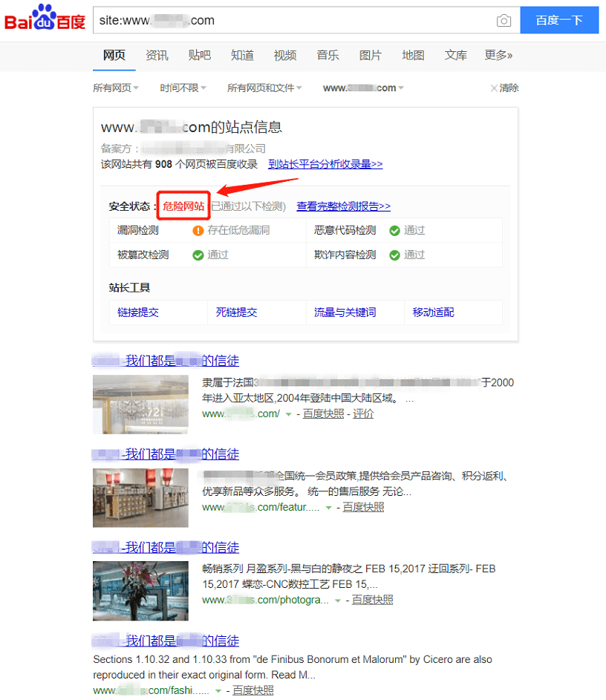The image size is (606, 700).
Task: Expand site domain filter dropdown
Action: point(363,88)
